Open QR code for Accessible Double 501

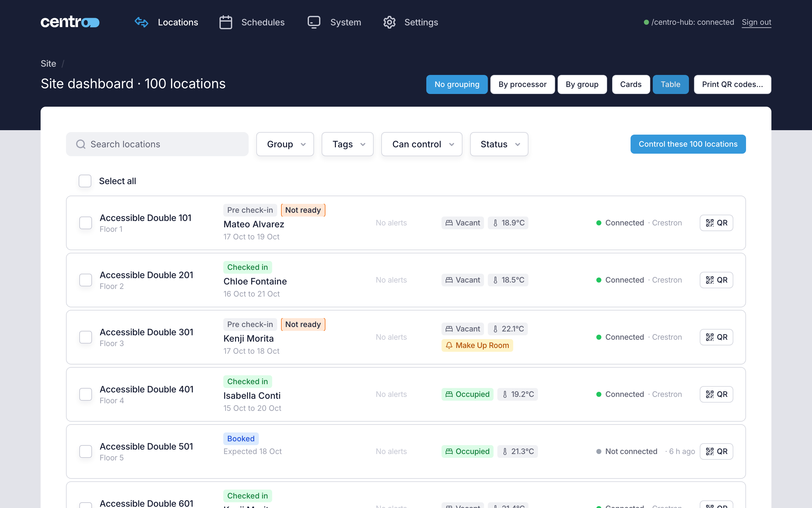click(x=716, y=451)
